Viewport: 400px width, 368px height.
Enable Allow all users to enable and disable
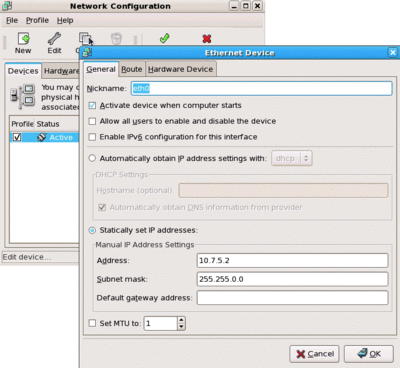92,121
